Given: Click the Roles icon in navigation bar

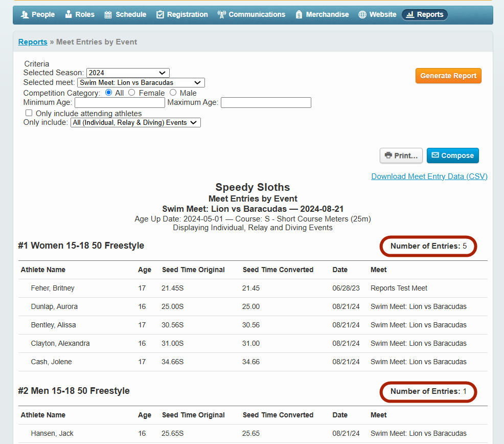Looking at the screenshot, I should coord(68,15).
